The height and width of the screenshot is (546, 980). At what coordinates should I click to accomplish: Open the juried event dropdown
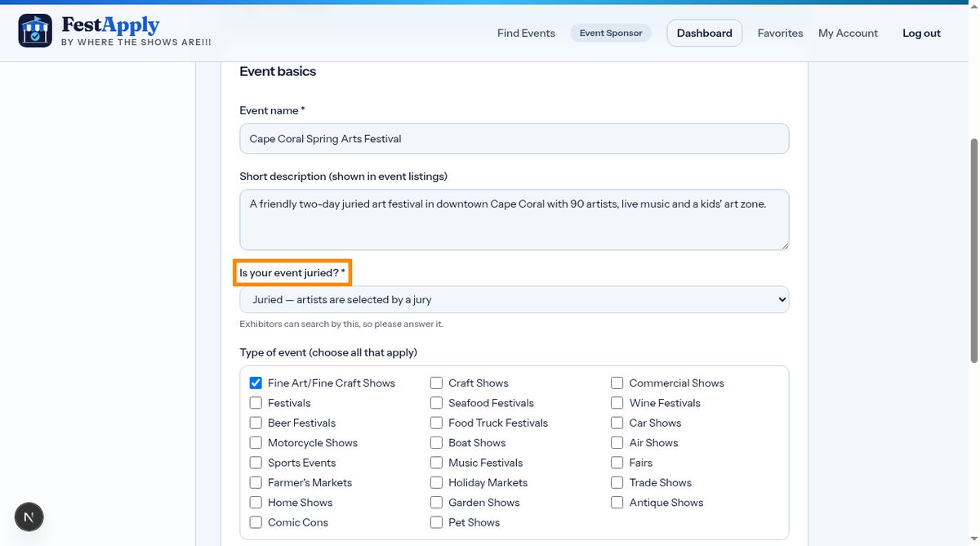point(514,300)
